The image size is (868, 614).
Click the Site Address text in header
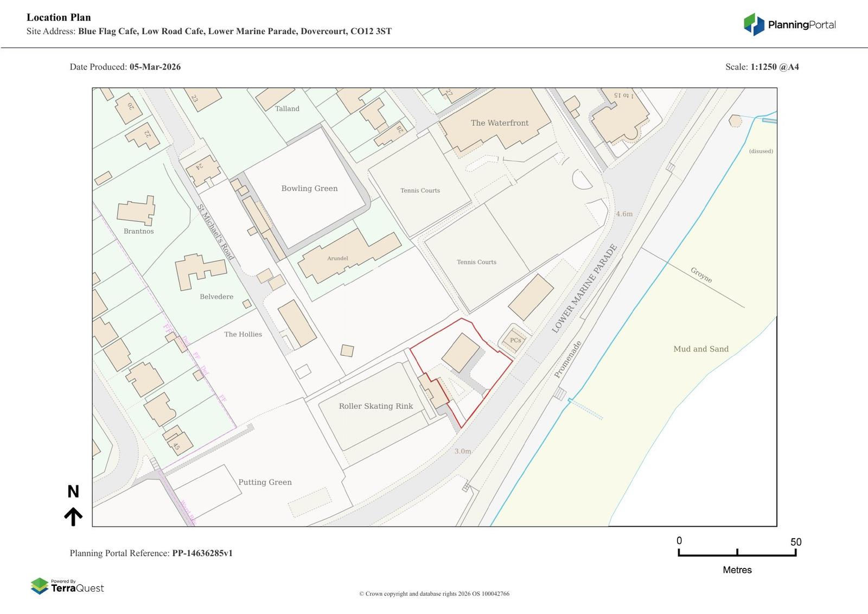[209, 31]
